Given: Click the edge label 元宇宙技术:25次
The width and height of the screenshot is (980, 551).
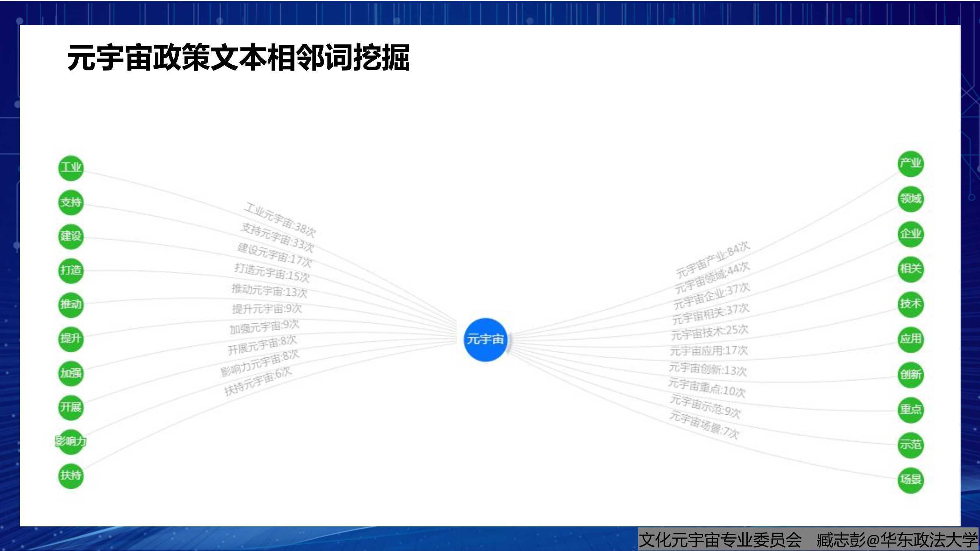Looking at the screenshot, I should click(709, 332).
